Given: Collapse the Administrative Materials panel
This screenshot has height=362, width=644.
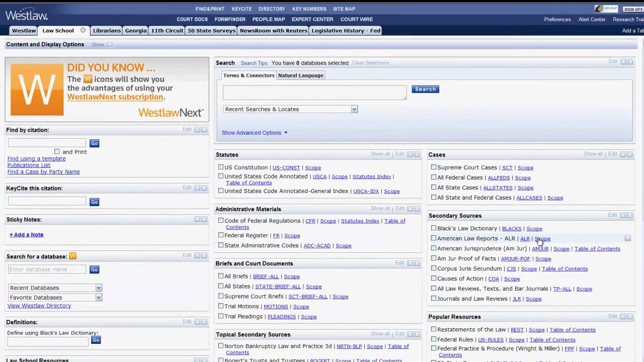Looking at the screenshot, I should coord(410,209).
